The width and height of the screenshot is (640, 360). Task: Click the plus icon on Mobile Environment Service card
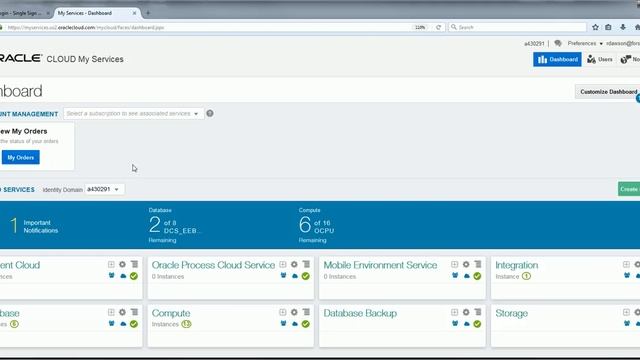[x=454, y=264]
